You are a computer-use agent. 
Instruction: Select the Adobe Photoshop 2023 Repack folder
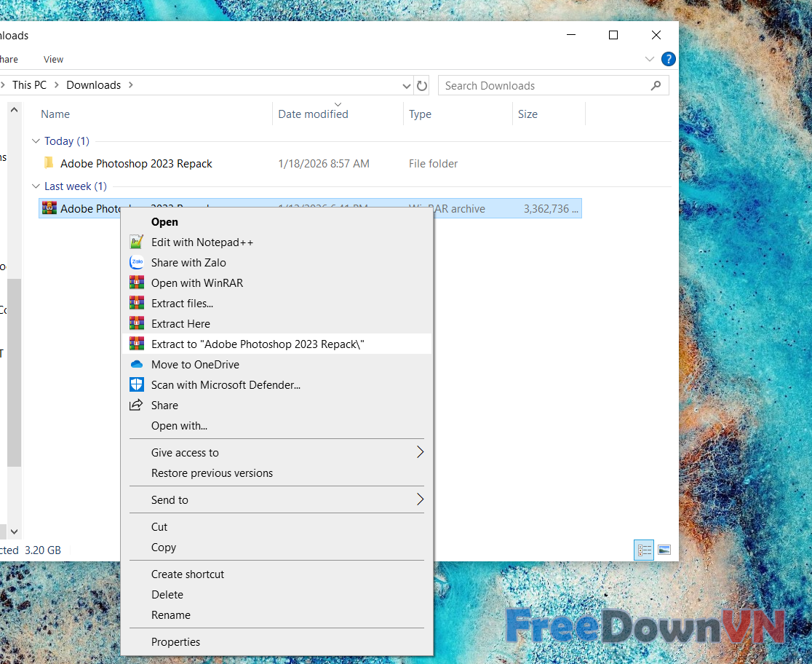(136, 164)
